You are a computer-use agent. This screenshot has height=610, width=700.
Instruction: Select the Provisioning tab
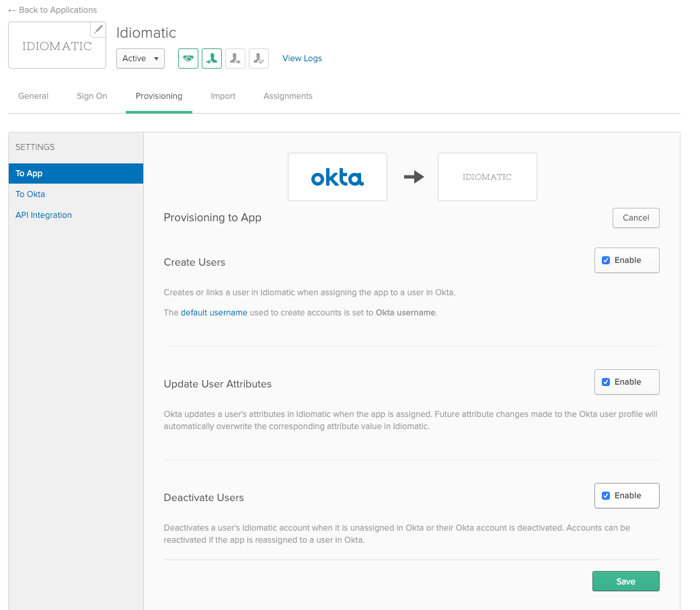pyautogui.click(x=159, y=96)
